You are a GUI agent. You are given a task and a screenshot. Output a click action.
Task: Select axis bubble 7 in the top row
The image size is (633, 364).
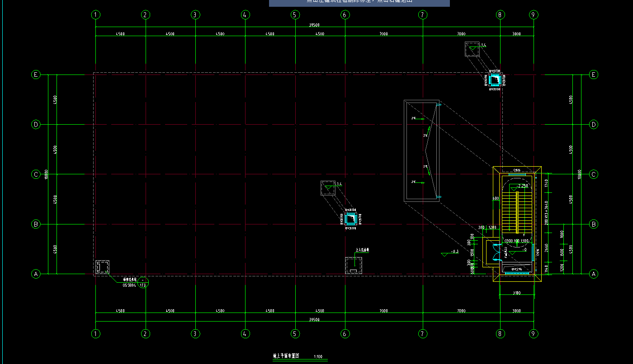point(422,15)
